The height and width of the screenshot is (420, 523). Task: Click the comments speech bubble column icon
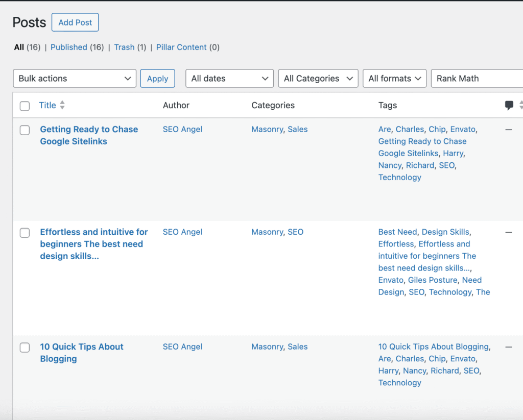[x=509, y=105]
